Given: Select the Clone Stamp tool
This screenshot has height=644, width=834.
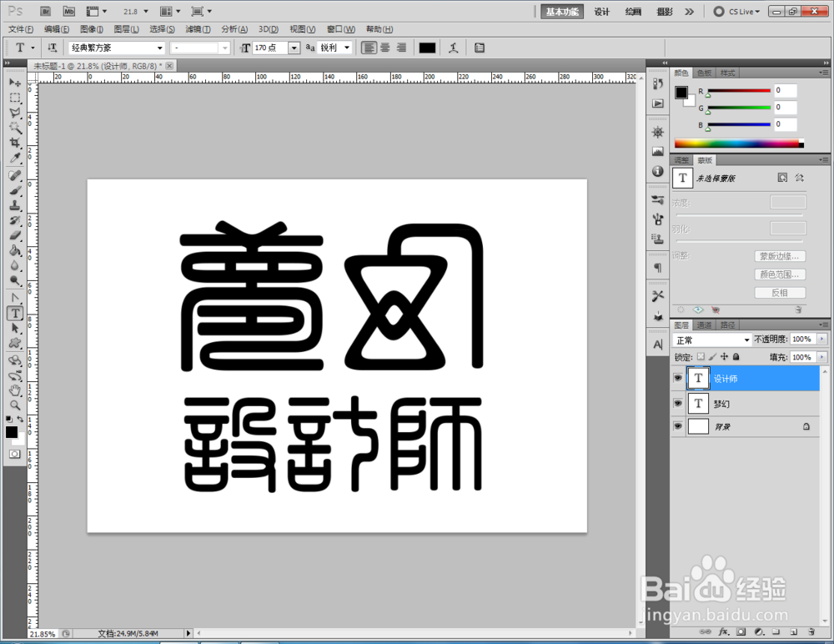Looking at the screenshot, I should 15,205.
